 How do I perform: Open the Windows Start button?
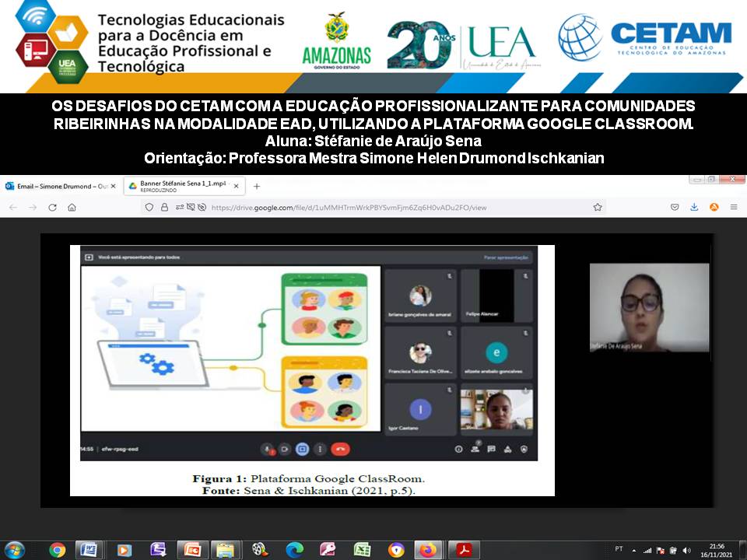tap(13, 550)
